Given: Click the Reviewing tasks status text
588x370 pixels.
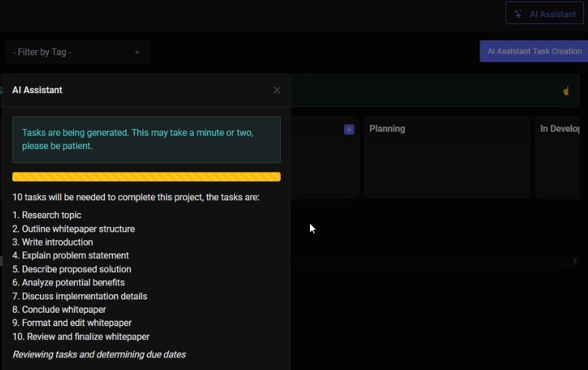Looking at the screenshot, I should [x=99, y=355].
